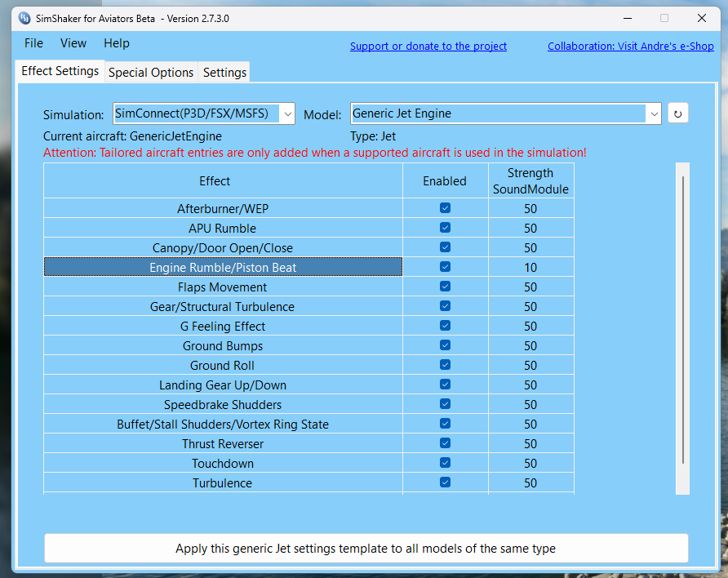
Task: Select Thrust Reverser effect name
Action: pos(223,444)
